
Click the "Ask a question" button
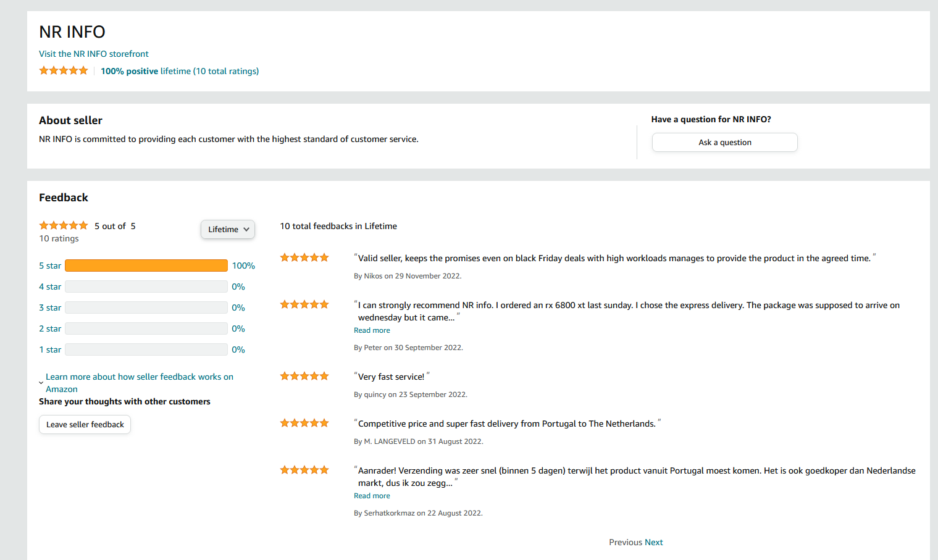tap(725, 142)
